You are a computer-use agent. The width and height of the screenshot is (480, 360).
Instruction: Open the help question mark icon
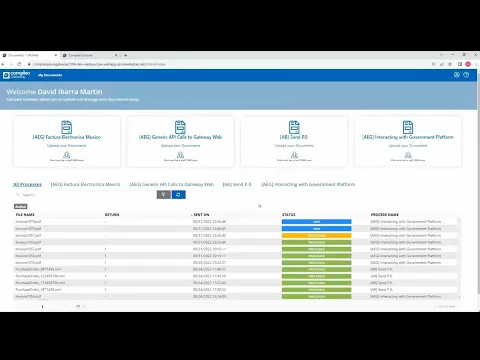tap(466, 75)
